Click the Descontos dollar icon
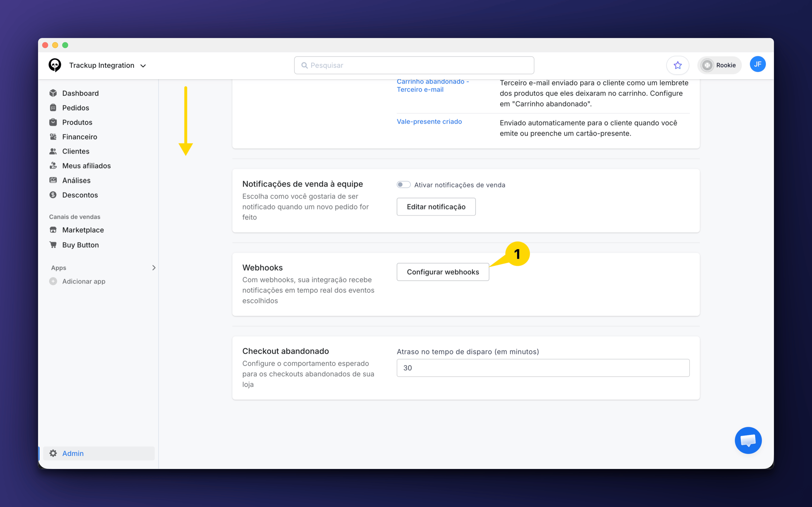This screenshot has width=812, height=507. pos(53,195)
